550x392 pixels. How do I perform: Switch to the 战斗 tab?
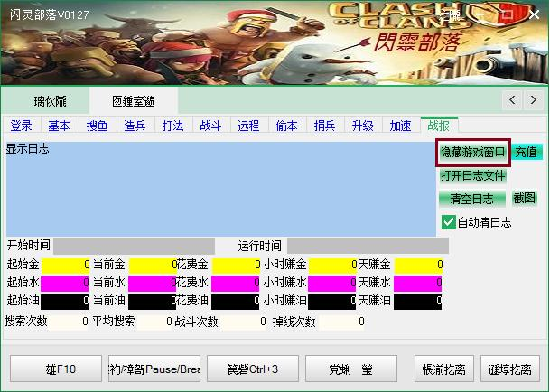[x=210, y=126]
